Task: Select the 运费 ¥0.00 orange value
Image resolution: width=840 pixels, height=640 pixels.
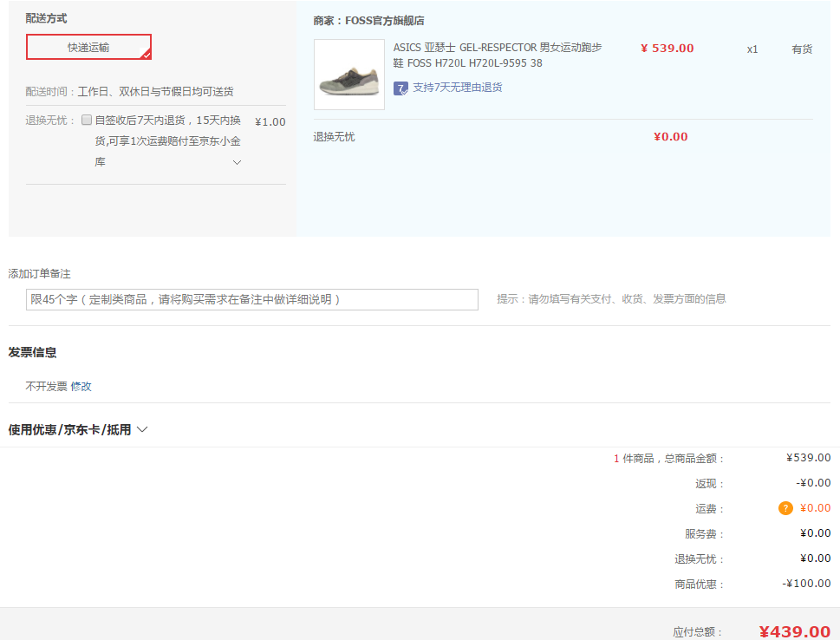Action: [816, 508]
